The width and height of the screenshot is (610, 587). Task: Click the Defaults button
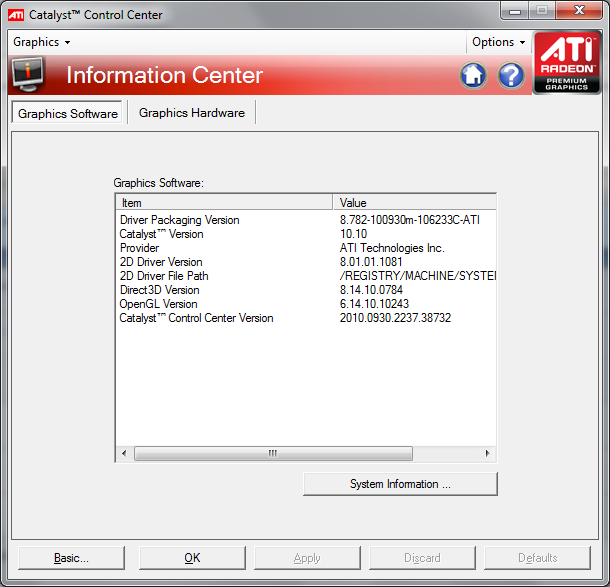tap(537, 558)
